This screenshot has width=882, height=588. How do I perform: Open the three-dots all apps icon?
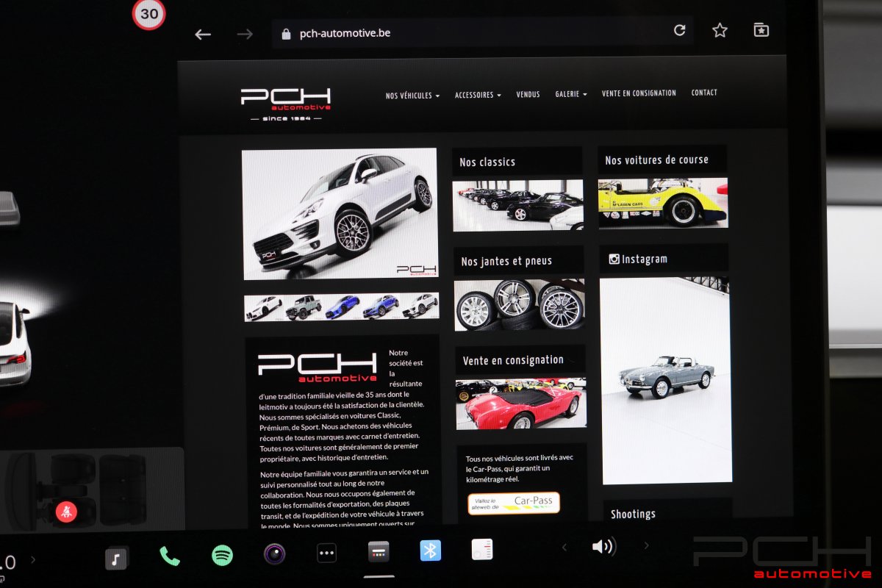point(326,553)
